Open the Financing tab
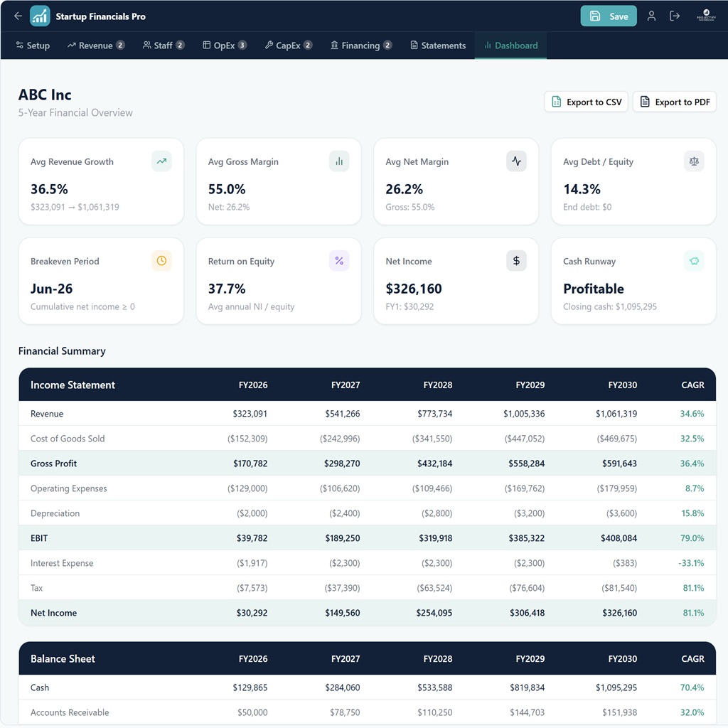Viewport: 728px width, 728px height. pos(361,45)
